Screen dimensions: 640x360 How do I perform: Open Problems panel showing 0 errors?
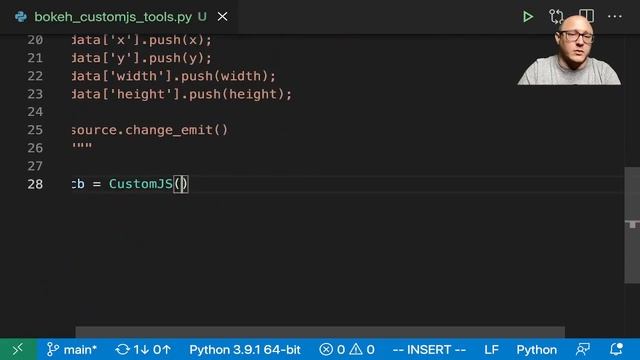332,349
